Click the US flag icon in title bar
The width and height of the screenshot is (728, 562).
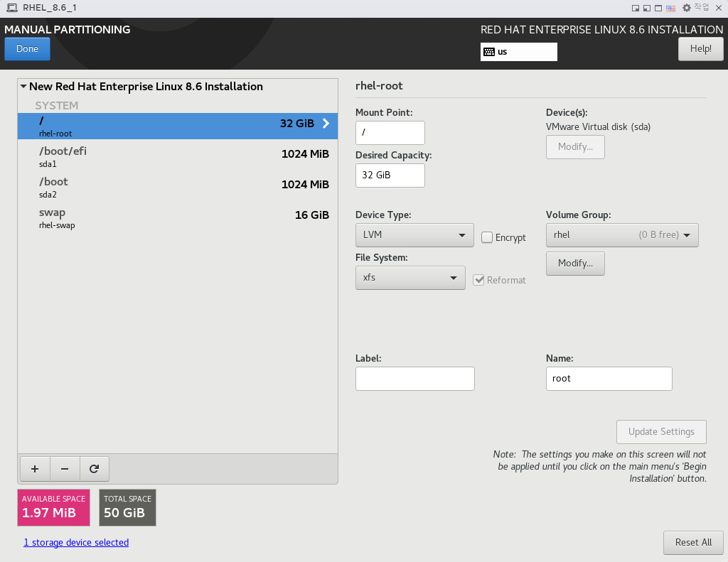pyautogui.click(x=670, y=8)
